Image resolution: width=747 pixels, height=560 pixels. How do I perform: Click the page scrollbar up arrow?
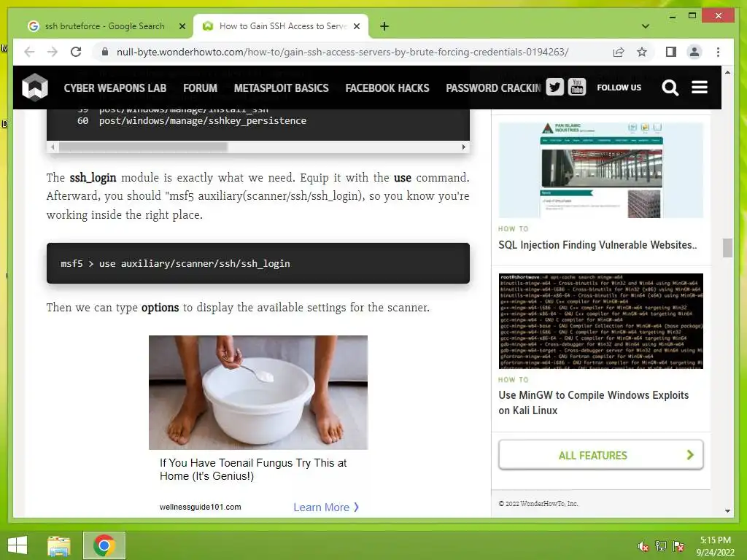727,72
